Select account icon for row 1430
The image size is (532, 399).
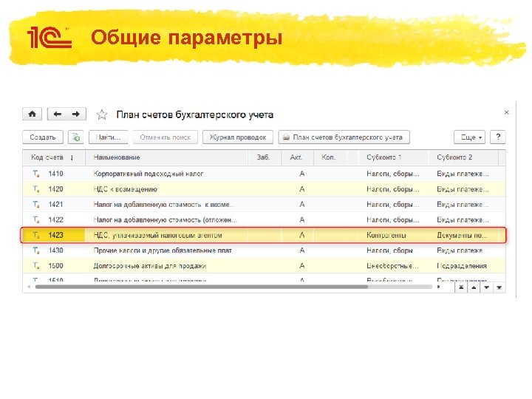click(36, 250)
